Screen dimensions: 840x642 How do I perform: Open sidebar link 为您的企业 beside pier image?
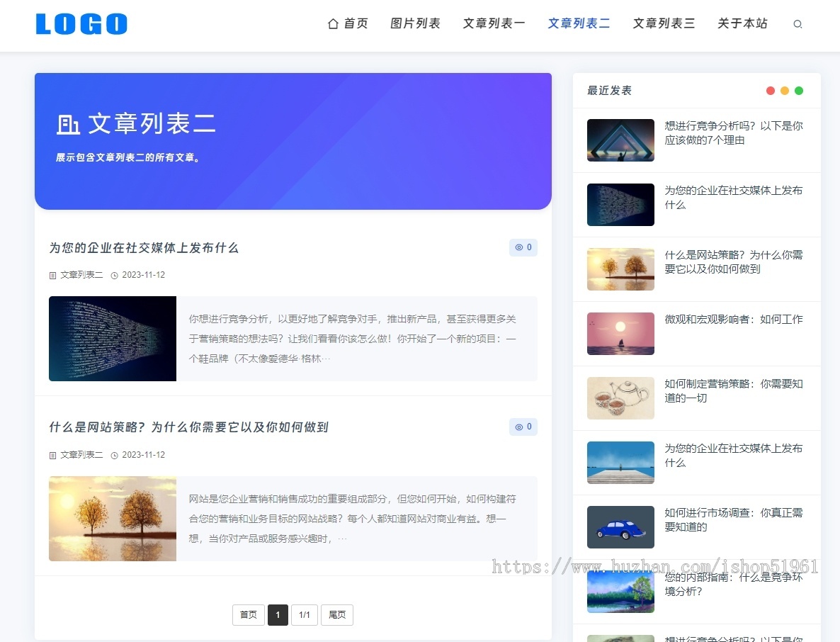(x=733, y=455)
